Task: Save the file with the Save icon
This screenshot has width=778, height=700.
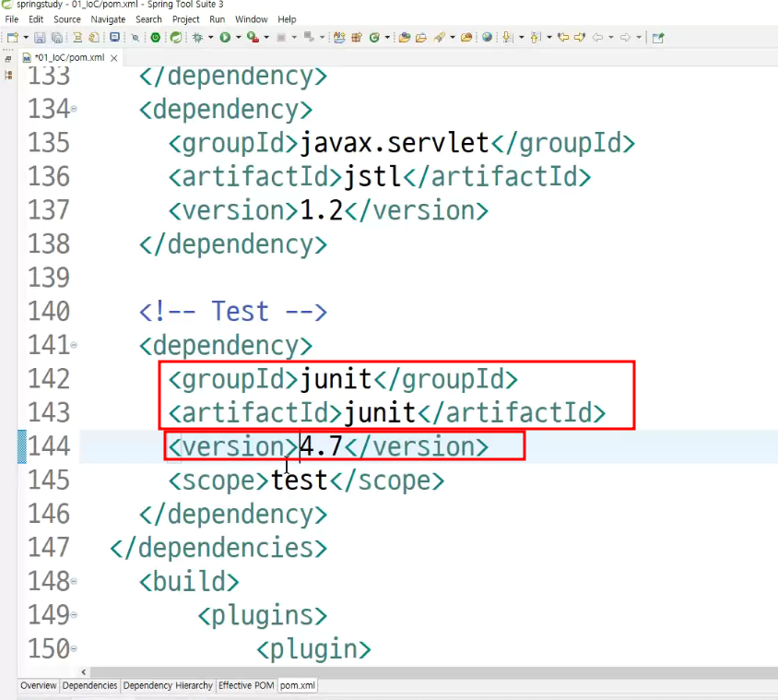Action: tap(41, 38)
